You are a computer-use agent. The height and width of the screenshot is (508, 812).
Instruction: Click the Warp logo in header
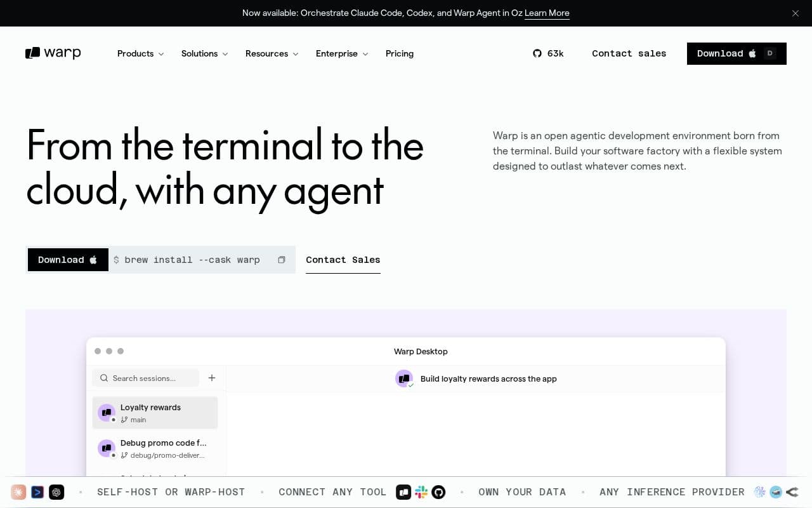tap(53, 53)
